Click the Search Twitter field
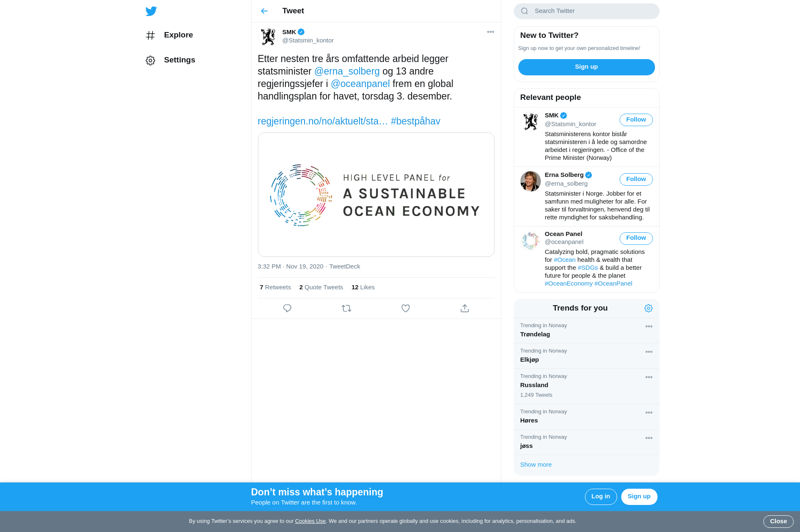Viewport: 800px width, 532px height. pyautogui.click(x=586, y=11)
